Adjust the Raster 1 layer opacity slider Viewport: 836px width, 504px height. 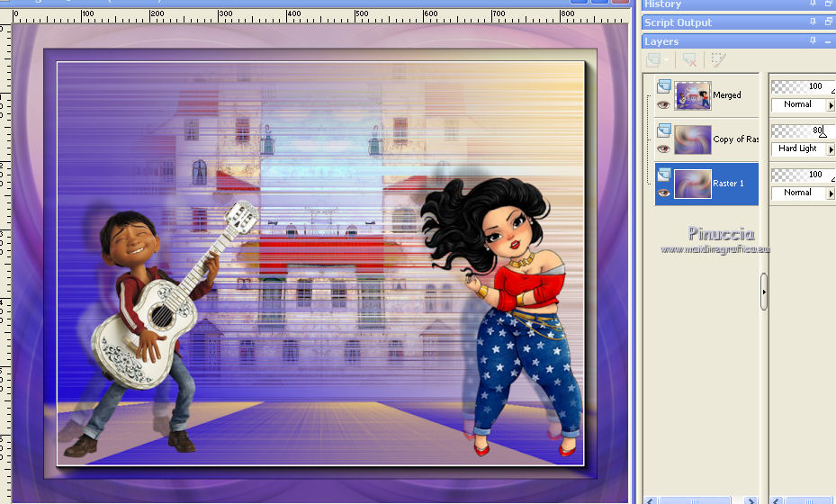(x=803, y=175)
